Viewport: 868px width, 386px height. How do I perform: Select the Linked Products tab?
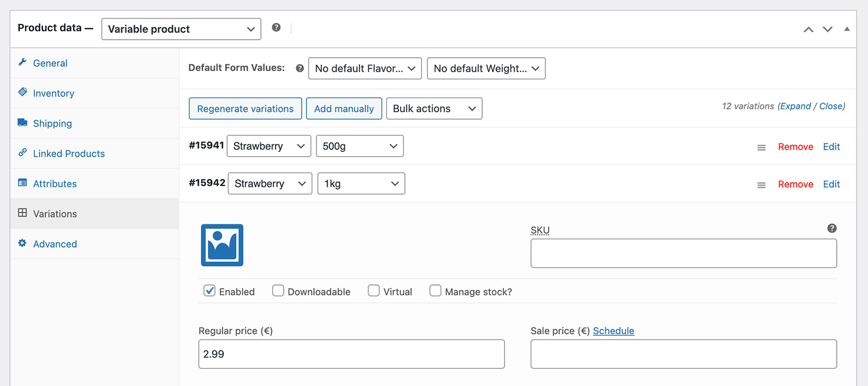94,154
